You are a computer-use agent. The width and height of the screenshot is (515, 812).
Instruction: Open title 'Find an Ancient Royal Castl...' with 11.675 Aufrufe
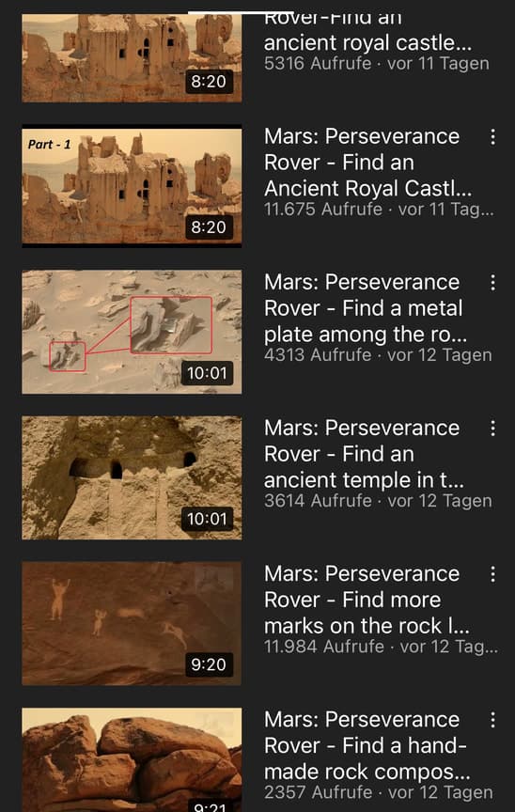coord(368,163)
